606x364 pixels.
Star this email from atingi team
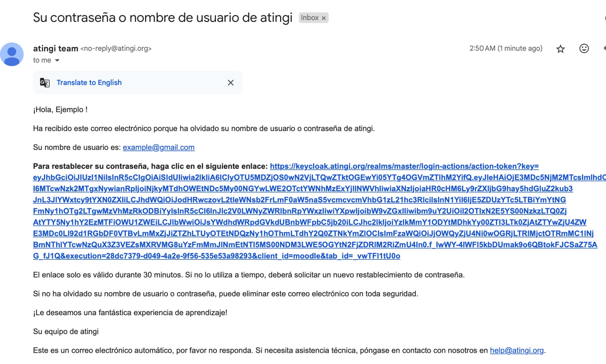coord(561,49)
